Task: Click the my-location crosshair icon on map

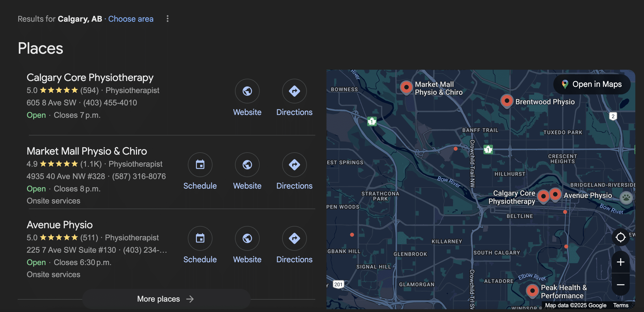Action: click(621, 238)
